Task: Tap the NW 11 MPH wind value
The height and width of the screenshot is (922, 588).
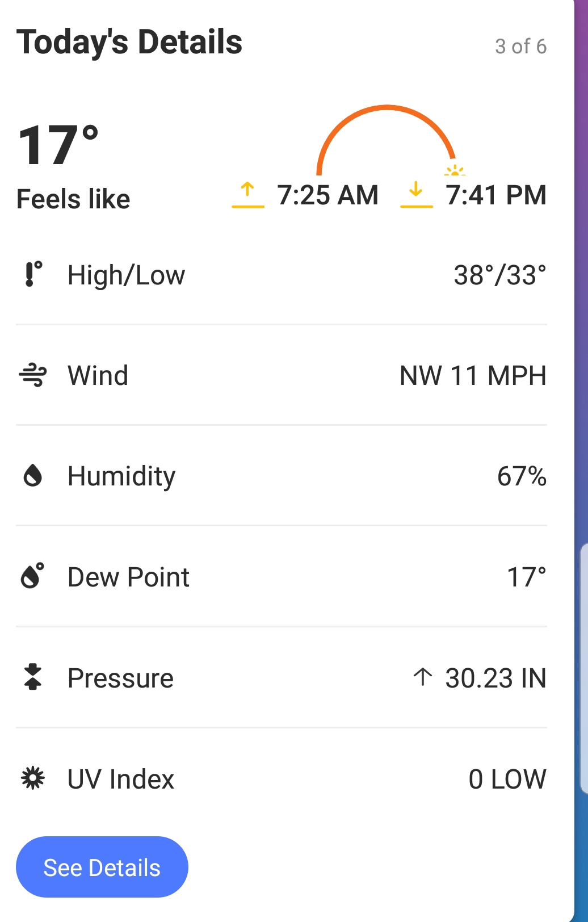Action: pyautogui.click(x=473, y=376)
